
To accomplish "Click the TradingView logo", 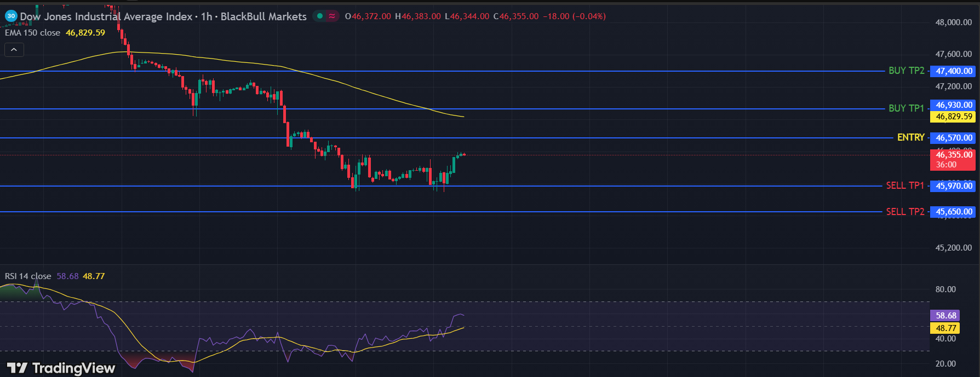I will [61, 368].
